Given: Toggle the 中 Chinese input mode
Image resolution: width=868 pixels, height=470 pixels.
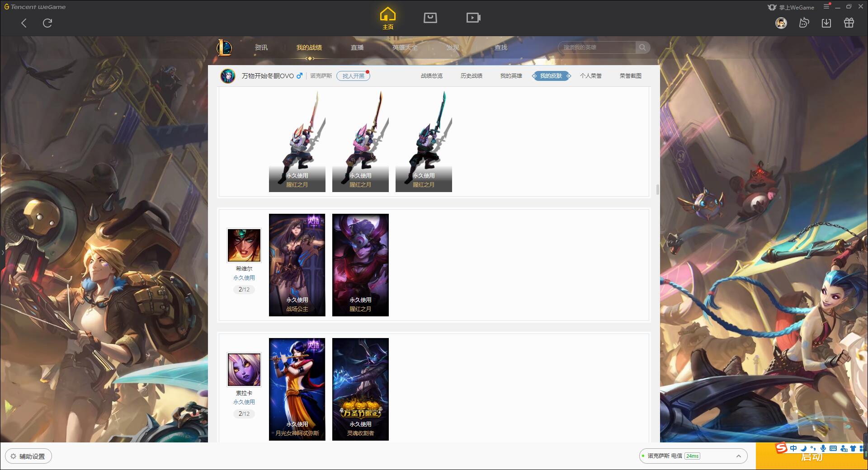Looking at the screenshot, I should [793, 448].
